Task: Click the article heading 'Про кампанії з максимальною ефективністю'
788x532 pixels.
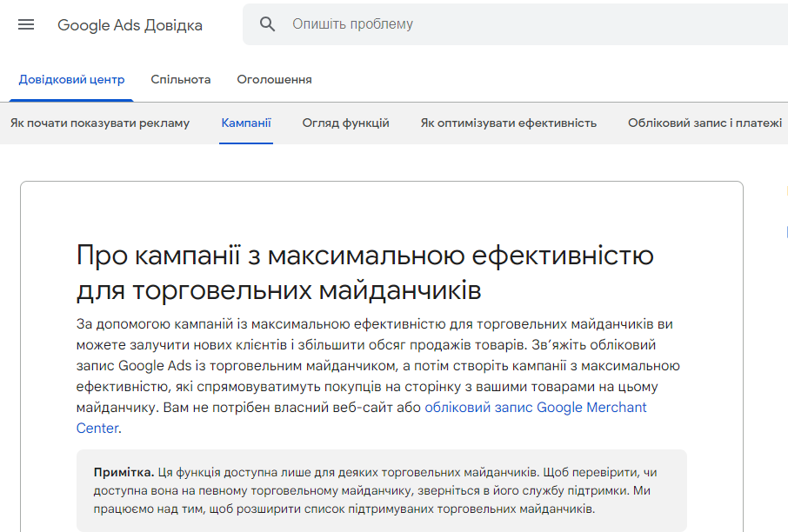Action: [364, 256]
